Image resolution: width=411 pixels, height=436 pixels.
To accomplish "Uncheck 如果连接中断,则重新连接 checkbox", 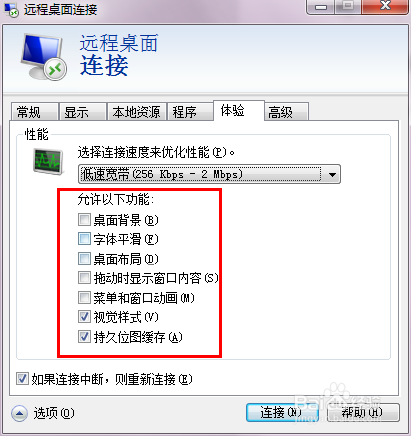I will pos(22,379).
